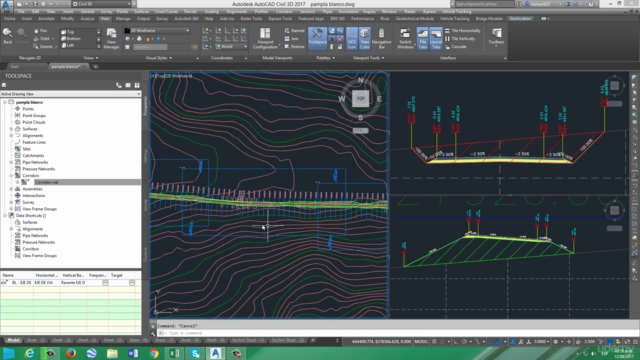Viewport: 640px width, 360px height.
Task: Click Tile Horizontally
Action: (462, 31)
